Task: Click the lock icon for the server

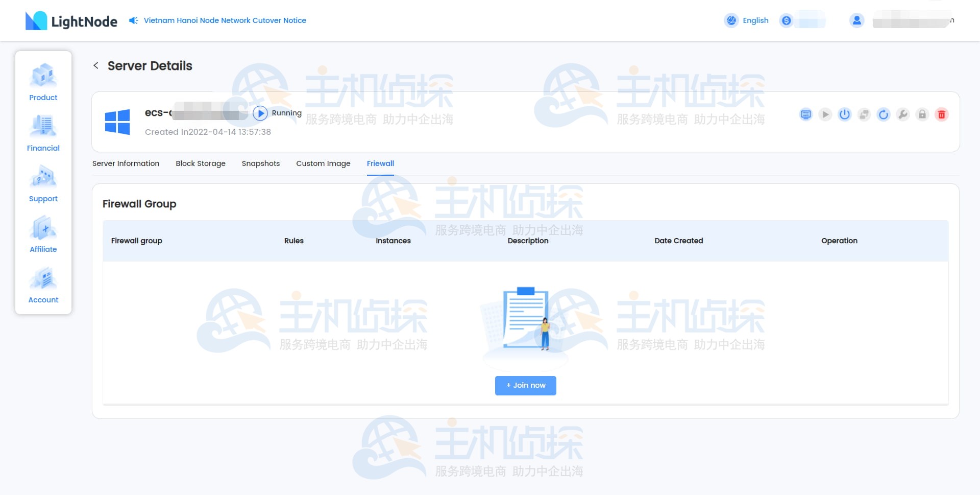Action: click(922, 114)
